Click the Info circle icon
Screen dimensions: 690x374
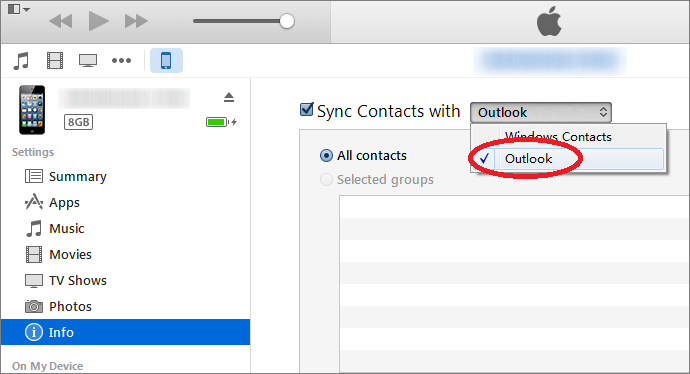[34, 332]
